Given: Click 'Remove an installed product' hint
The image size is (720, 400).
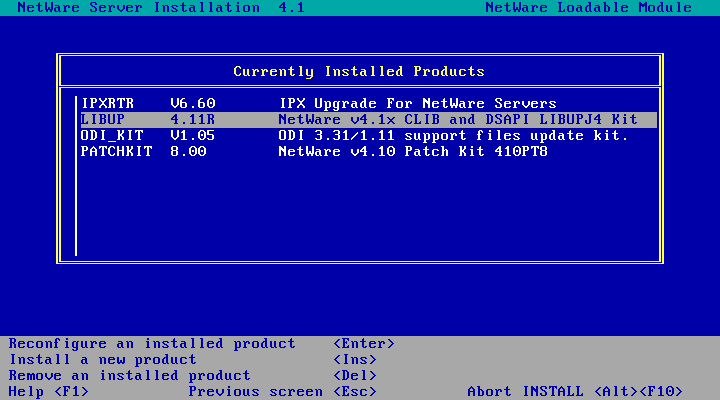Looking at the screenshot, I should [129, 376].
